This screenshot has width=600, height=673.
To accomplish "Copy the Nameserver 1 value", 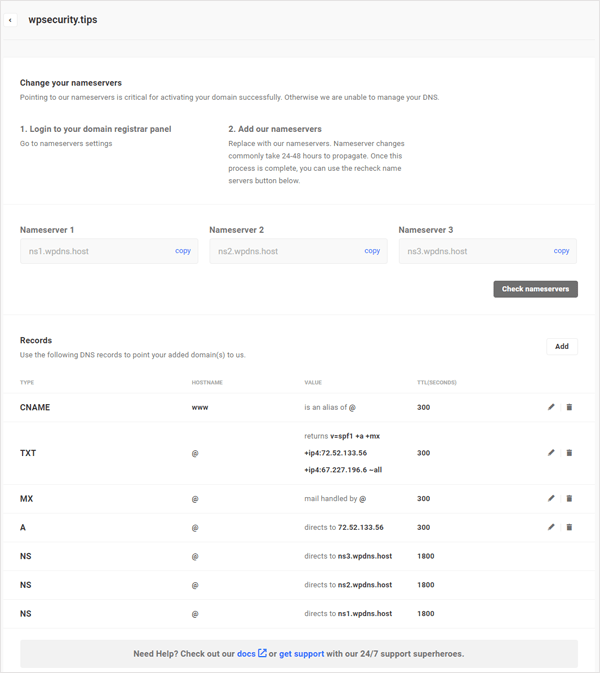I will tap(183, 251).
